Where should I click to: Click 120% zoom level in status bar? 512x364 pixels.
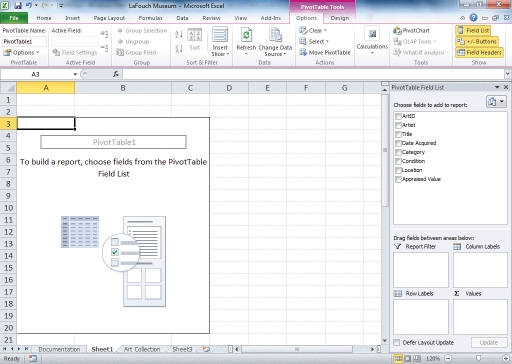pyautogui.click(x=433, y=359)
